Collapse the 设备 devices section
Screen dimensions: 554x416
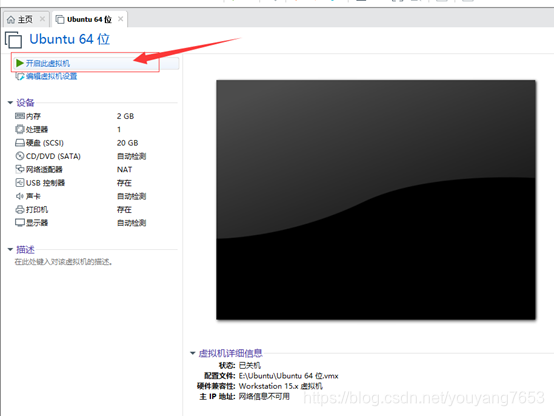pyautogui.click(x=10, y=102)
